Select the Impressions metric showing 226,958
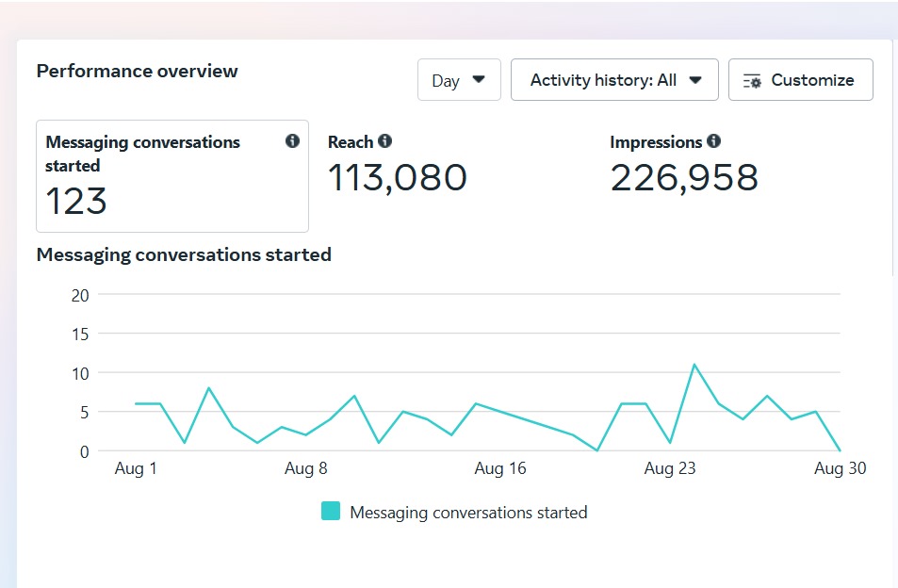 tap(684, 176)
